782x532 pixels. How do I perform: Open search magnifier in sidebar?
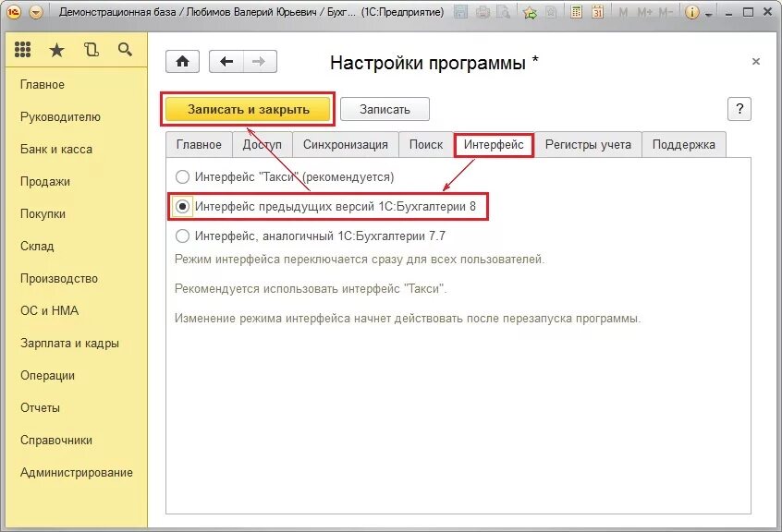point(125,49)
